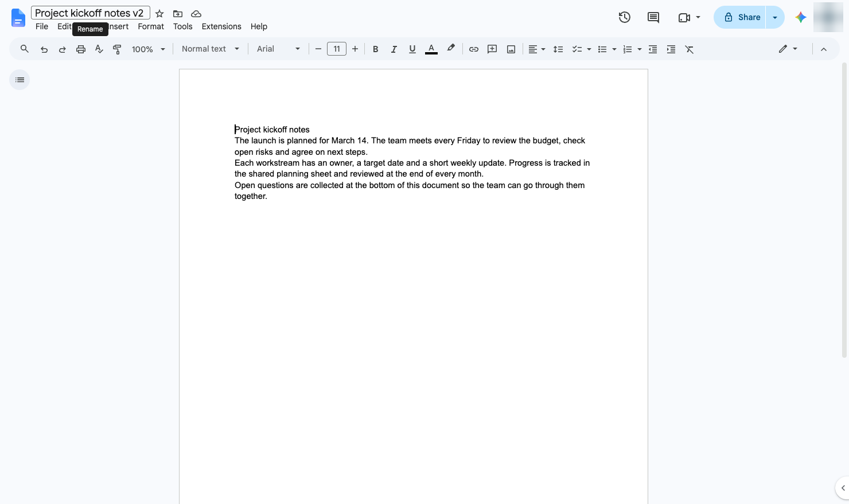Decrease font size with minus button
Image resolution: width=849 pixels, height=504 pixels.
tap(318, 49)
